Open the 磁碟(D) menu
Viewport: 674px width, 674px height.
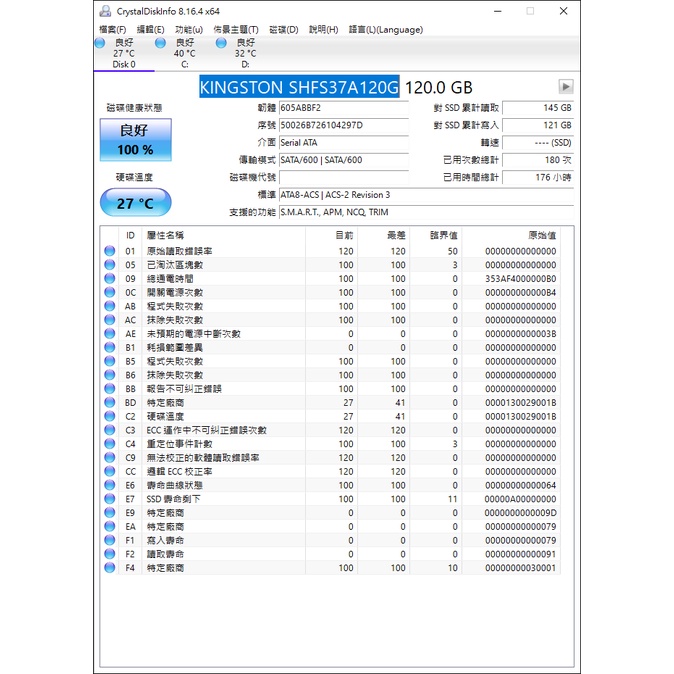[x=284, y=29]
